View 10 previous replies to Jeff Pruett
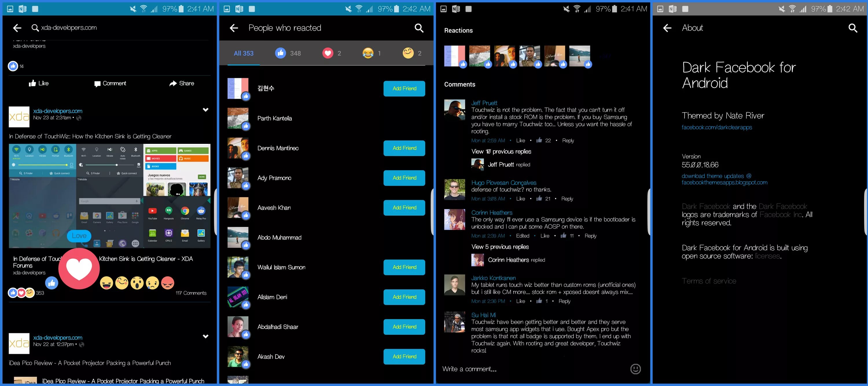 coord(501,152)
